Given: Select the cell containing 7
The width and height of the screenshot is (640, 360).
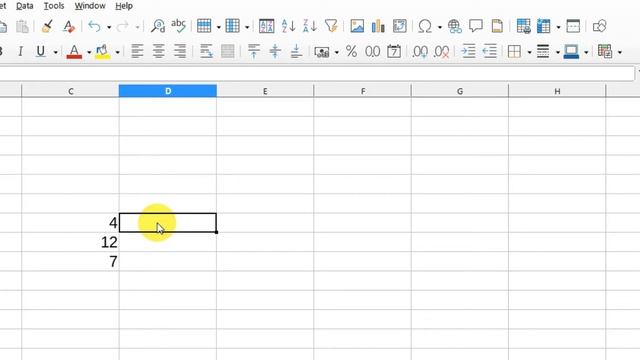Looking at the screenshot, I should click(70, 261).
